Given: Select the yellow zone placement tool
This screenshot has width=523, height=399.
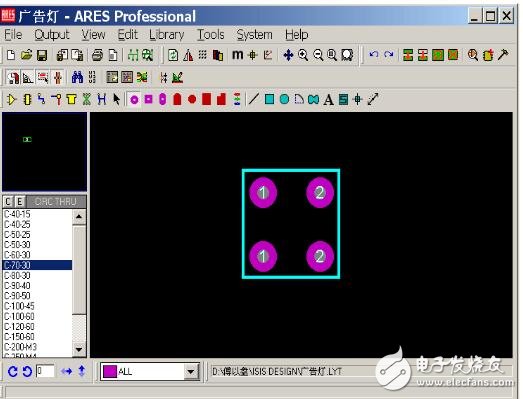Looking at the screenshot, I should [x=71, y=99].
